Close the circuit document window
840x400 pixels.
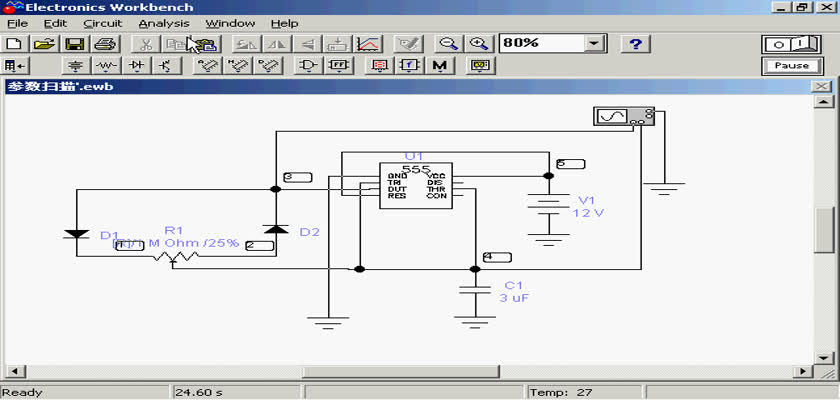821,86
